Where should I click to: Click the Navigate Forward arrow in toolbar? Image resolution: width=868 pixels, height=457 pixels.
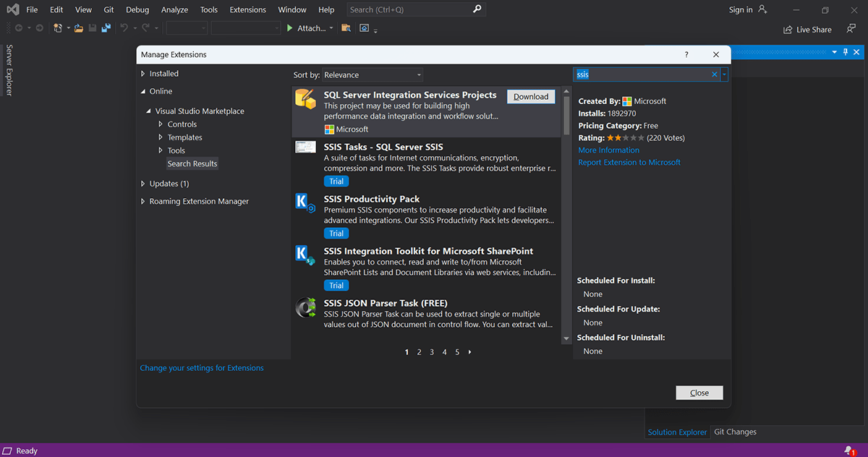[x=38, y=27]
